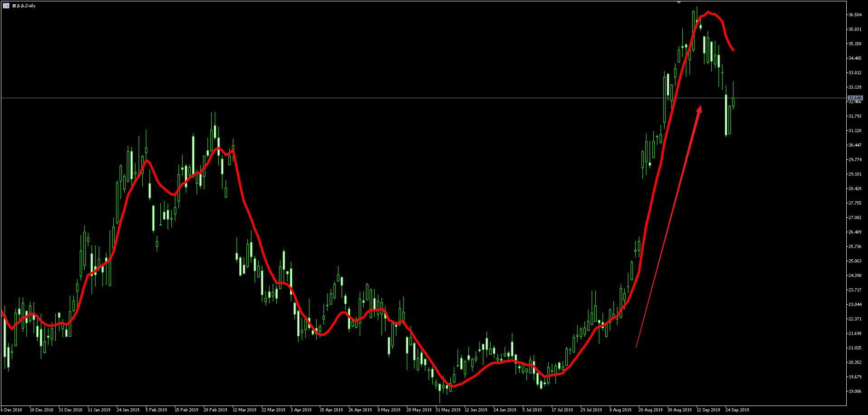Click the 21.698 price scale label
The image size is (868, 415).
pos(855,334)
